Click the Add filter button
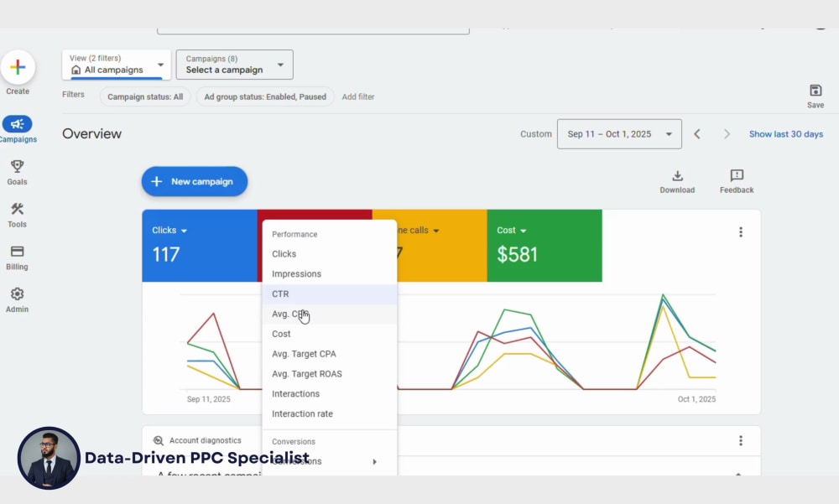This screenshot has height=504, width=839. pos(358,96)
